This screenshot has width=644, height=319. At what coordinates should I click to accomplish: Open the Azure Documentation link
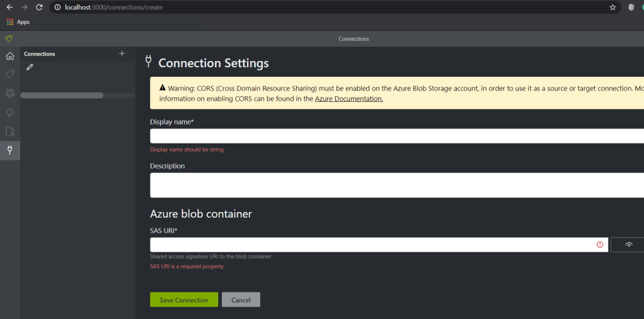point(348,99)
